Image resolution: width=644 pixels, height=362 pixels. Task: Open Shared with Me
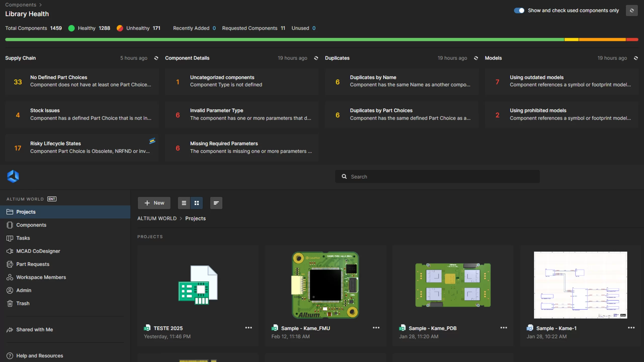(65, 330)
